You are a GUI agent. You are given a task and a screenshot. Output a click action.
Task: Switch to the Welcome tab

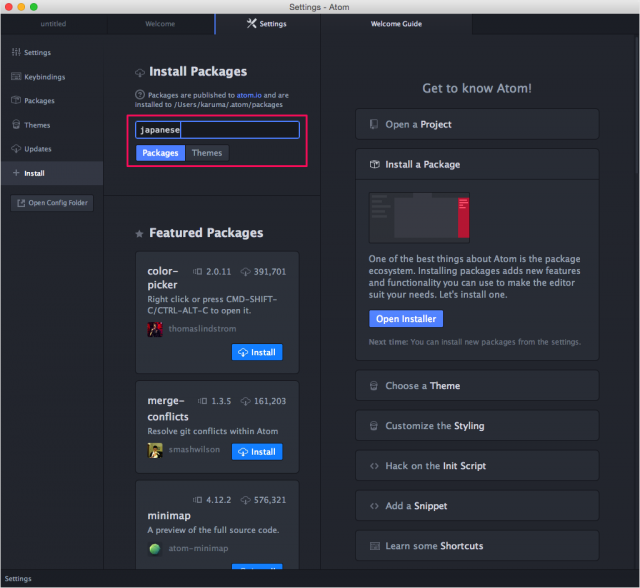(160, 24)
